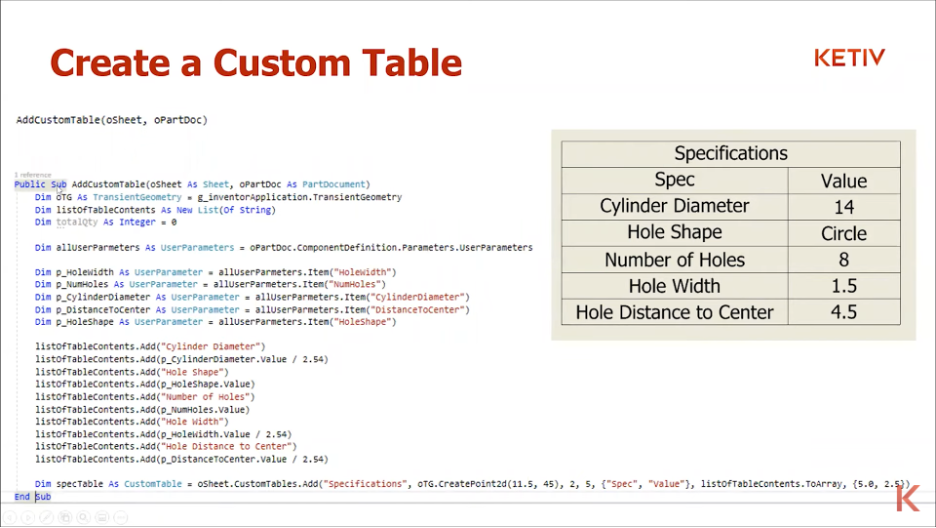This screenshot has width=936, height=528.
Task: Toggle subtitles in slideshow controls
Action: pyautogui.click(x=101, y=517)
